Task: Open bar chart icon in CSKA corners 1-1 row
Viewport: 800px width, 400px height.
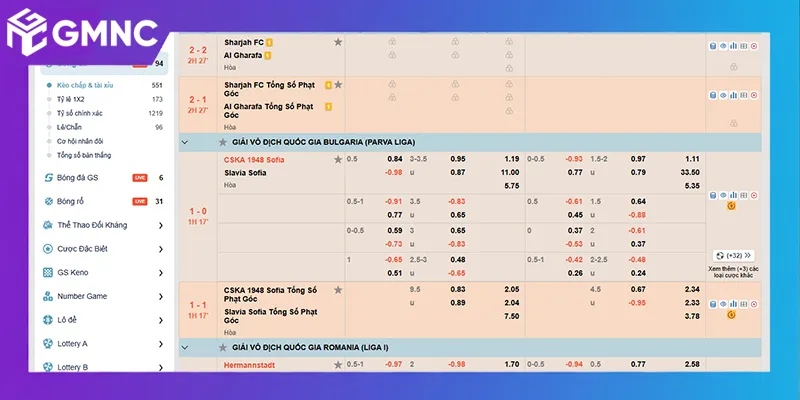Action: (733, 304)
